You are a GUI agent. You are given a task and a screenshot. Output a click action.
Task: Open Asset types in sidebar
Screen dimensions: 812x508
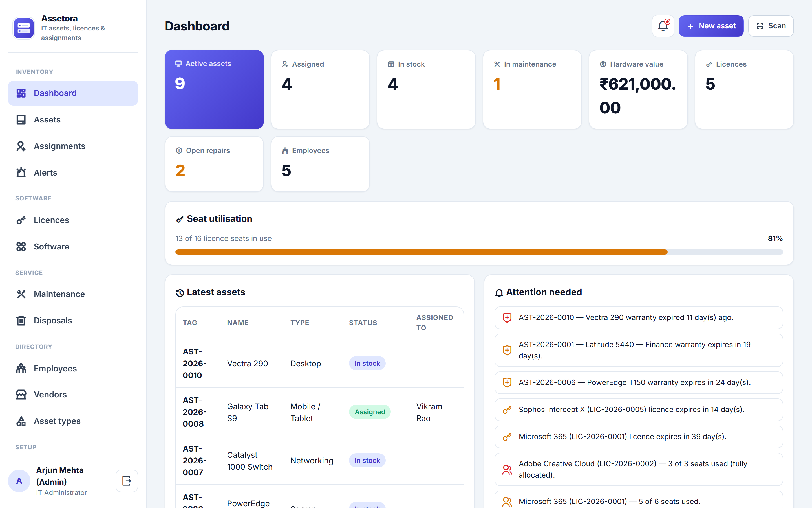pyautogui.click(x=73, y=421)
